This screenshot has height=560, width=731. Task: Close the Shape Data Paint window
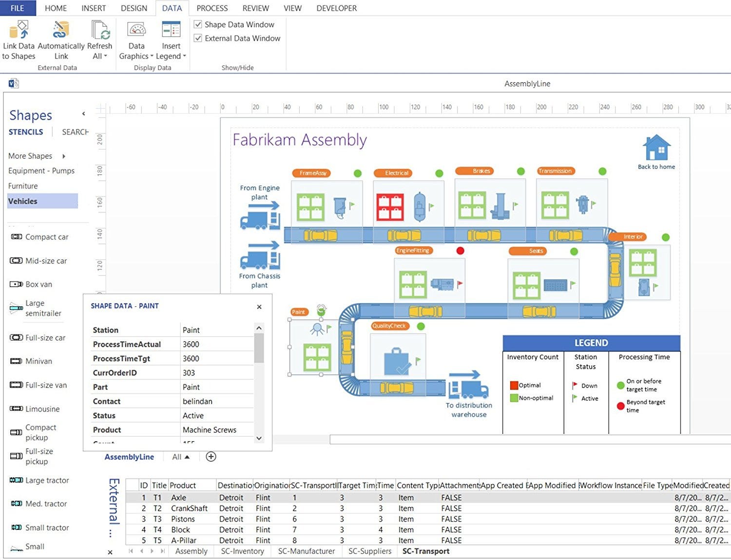point(259,307)
